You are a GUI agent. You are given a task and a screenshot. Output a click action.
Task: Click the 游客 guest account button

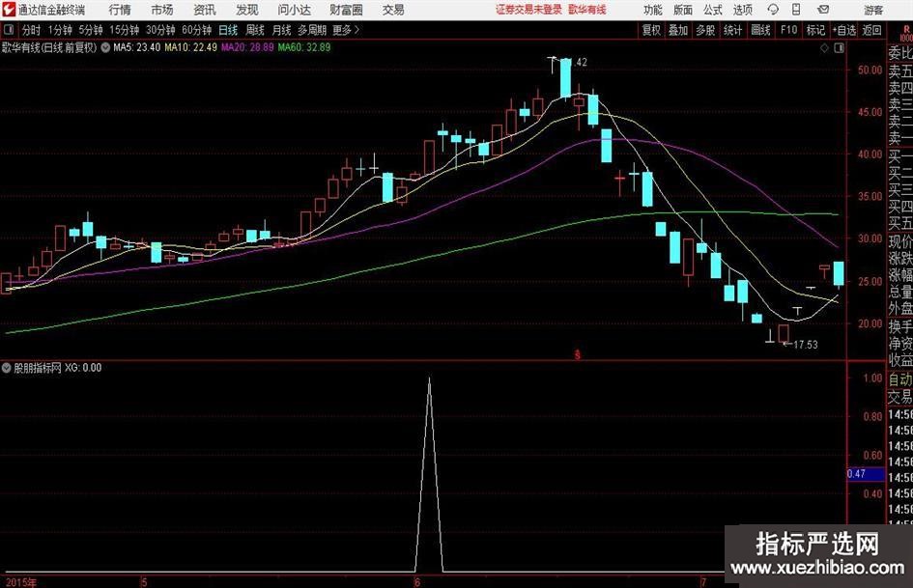coord(873,10)
